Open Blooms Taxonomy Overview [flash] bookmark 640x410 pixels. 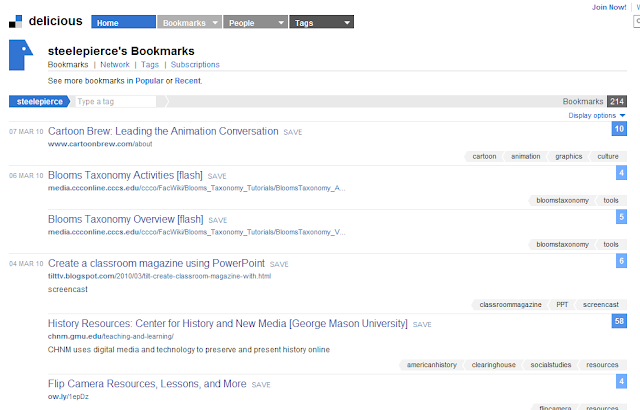coord(126,219)
